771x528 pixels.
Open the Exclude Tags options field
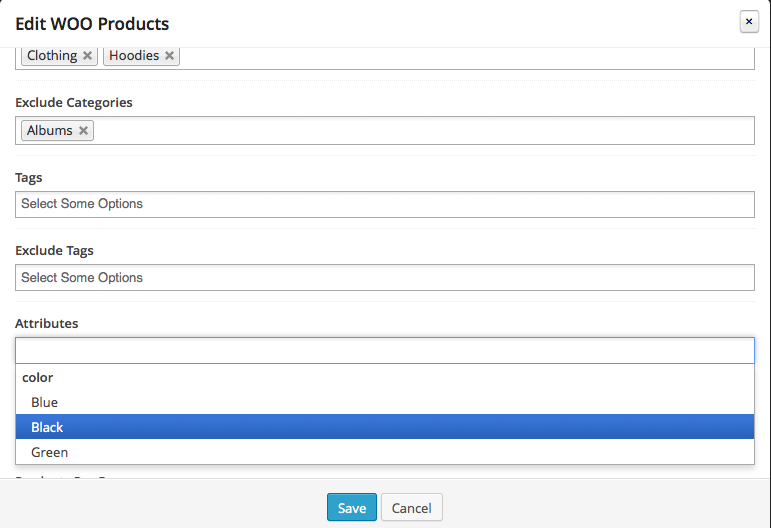point(385,278)
